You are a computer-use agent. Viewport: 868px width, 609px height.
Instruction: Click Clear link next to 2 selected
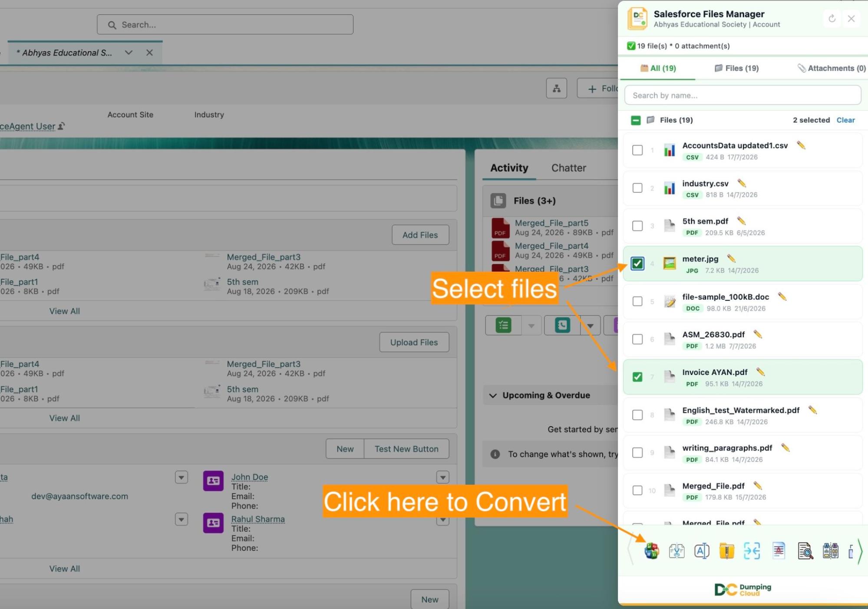click(845, 120)
